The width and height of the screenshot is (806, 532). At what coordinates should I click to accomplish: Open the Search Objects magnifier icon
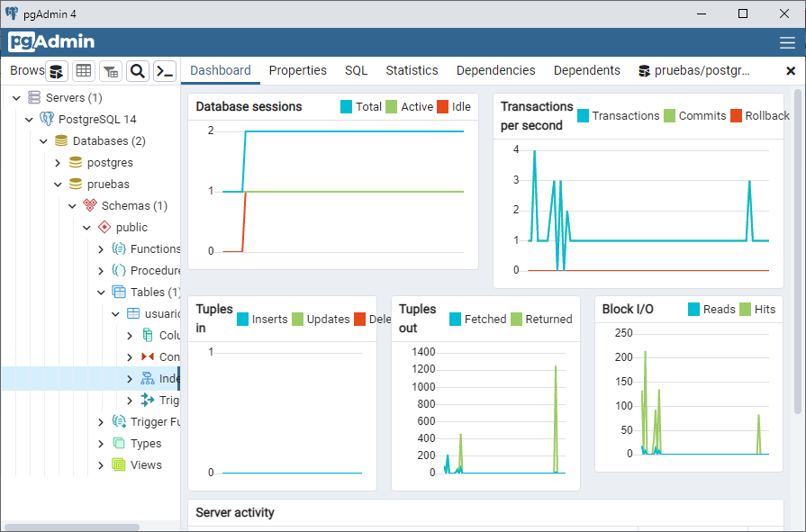coord(137,71)
